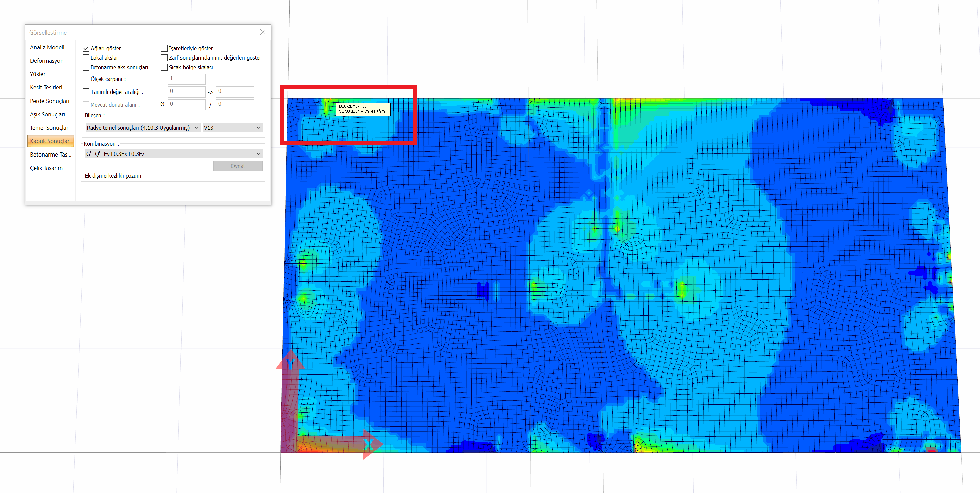980x493 pixels.
Task: Switch to Analiz Modeli tab
Action: [47, 47]
